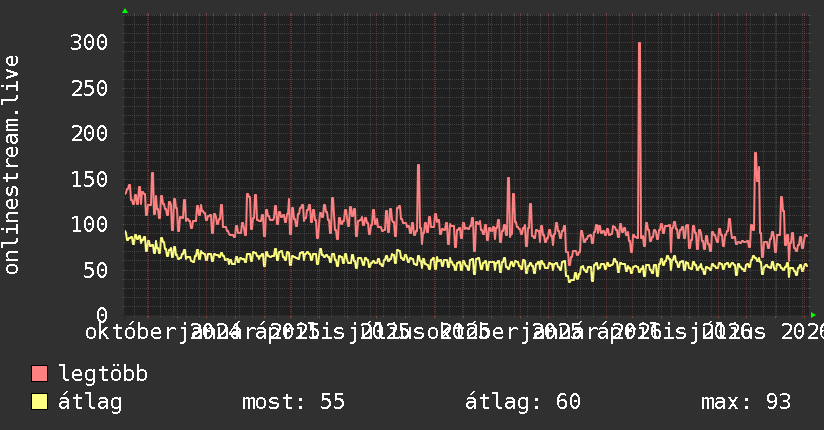Click the onlinestream.live vertical axis title

(11, 165)
